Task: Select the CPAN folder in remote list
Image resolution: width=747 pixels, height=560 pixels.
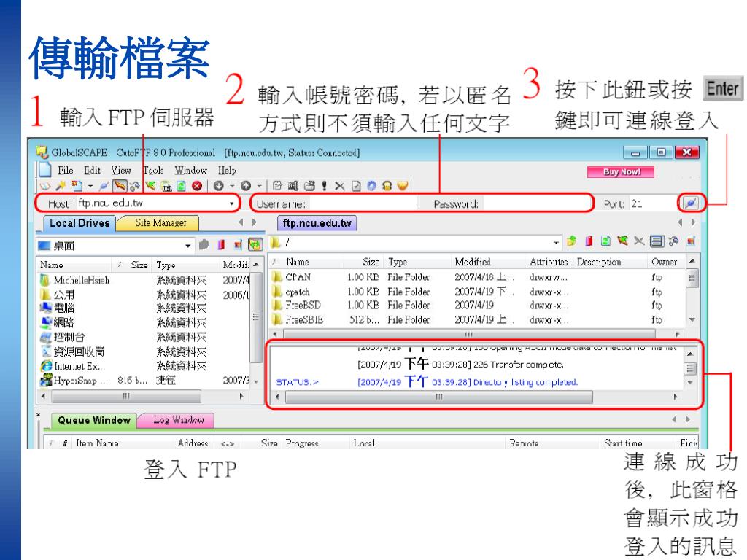Action: tap(298, 277)
